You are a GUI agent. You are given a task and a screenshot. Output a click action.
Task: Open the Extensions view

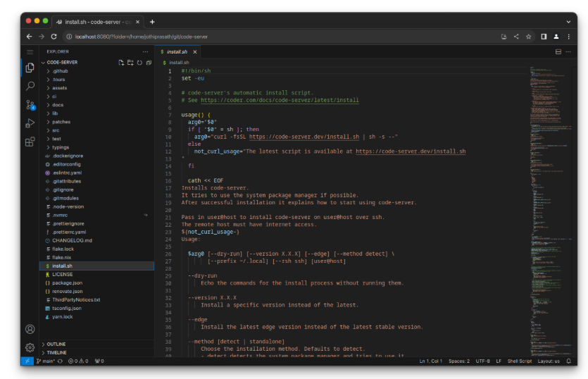pyautogui.click(x=30, y=142)
